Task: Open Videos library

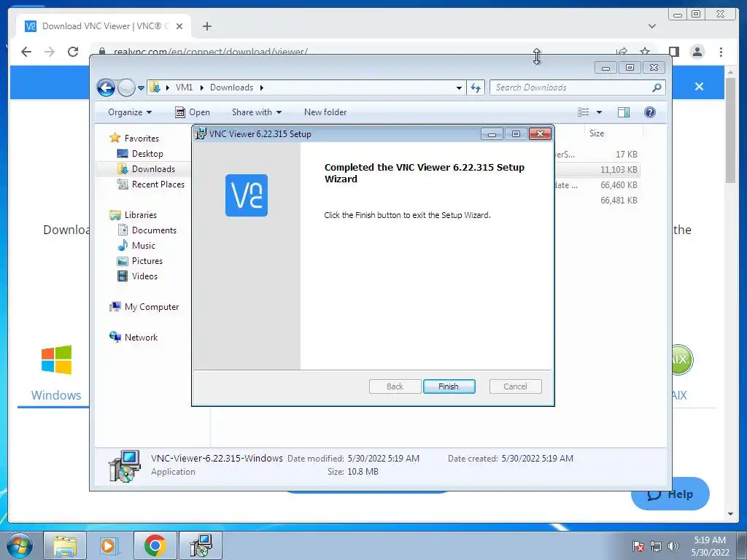Action: pos(137,276)
